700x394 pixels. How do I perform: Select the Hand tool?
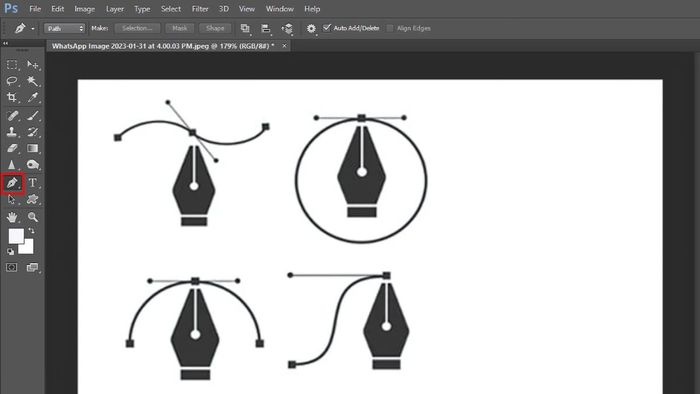tap(12, 217)
